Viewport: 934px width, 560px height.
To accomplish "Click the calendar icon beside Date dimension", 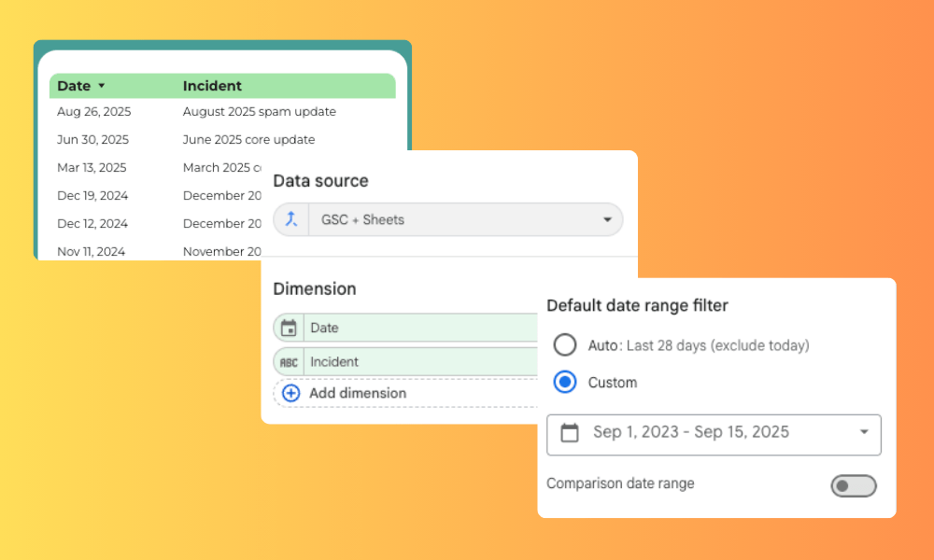I will (x=289, y=328).
